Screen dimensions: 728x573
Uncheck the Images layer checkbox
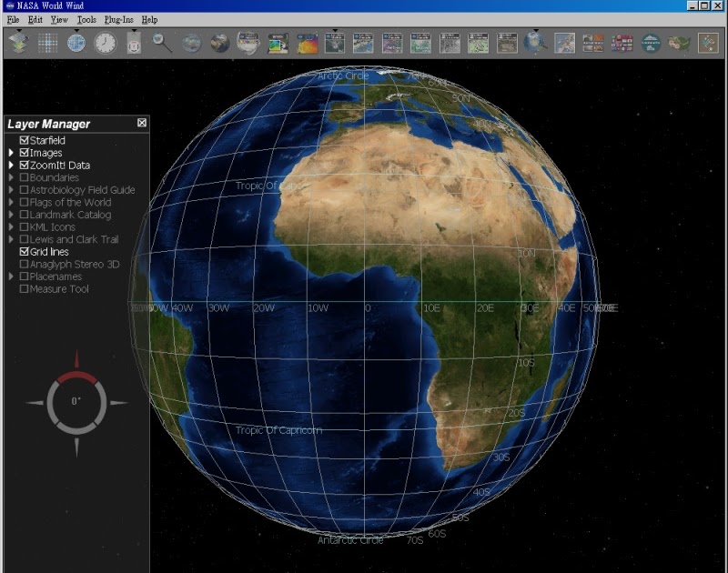click(x=25, y=153)
